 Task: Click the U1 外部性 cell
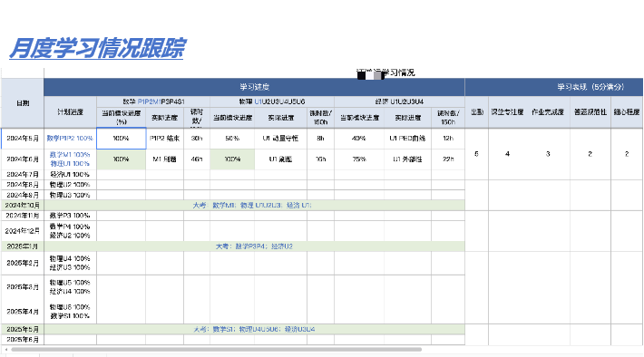click(407, 159)
